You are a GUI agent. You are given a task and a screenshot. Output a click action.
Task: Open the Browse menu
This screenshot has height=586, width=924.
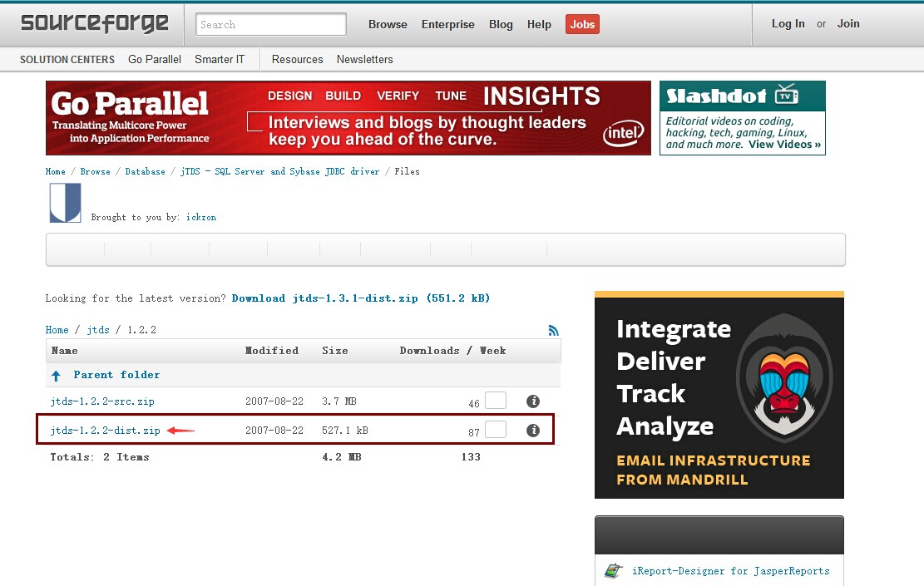coord(388,24)
